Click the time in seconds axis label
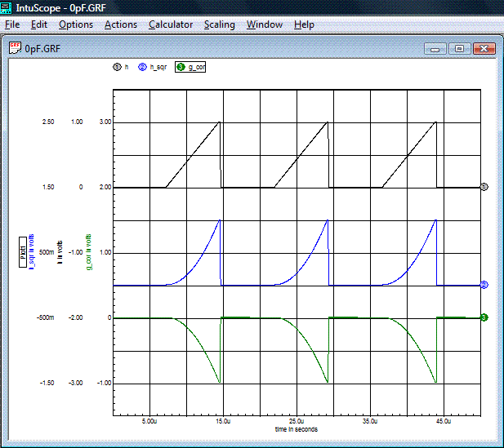This screenshot has width=504, height=448. 297,429
